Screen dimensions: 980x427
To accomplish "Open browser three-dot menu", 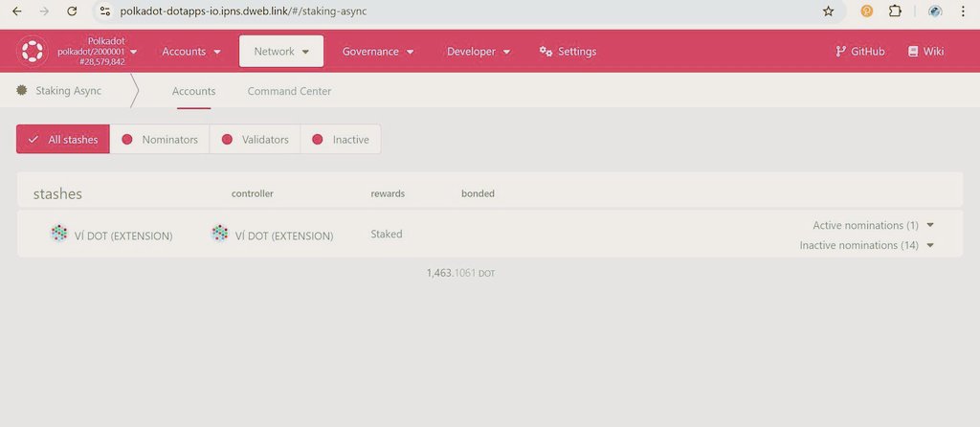I will click(x=963, y=11).
